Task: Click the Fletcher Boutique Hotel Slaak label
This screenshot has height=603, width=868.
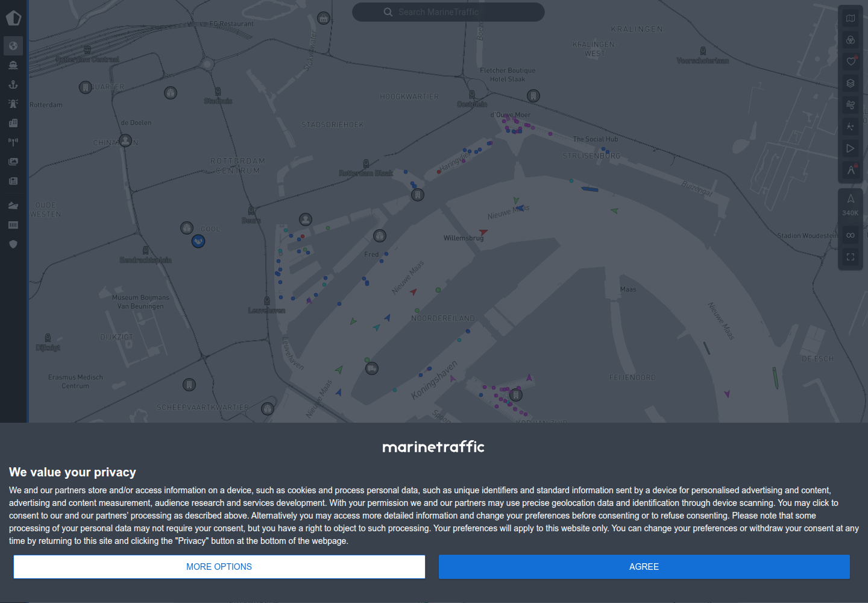Action: [x=508, y=75]
